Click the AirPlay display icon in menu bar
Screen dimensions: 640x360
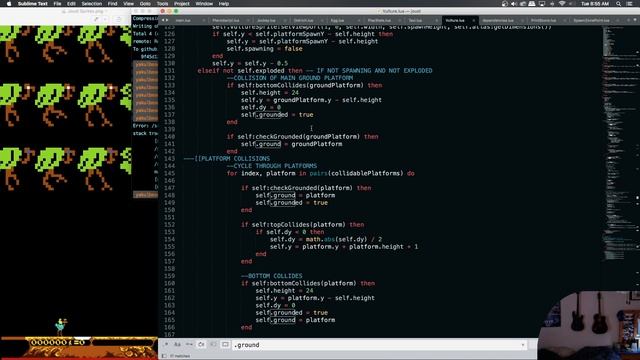point(542,4)
